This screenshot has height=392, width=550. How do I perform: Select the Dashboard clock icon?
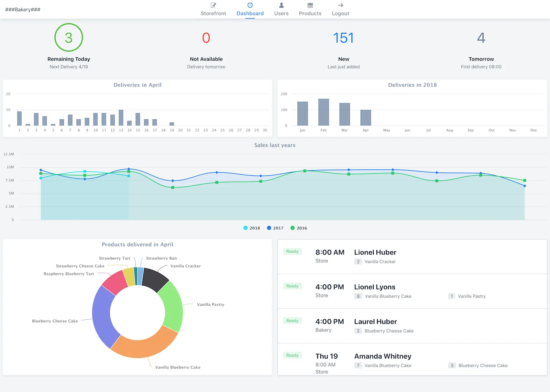[x=250, y=5]
